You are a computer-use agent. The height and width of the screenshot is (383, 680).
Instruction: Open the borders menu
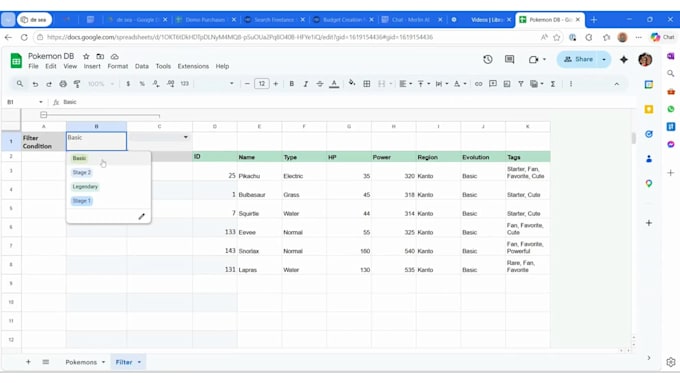pos(366,84)
